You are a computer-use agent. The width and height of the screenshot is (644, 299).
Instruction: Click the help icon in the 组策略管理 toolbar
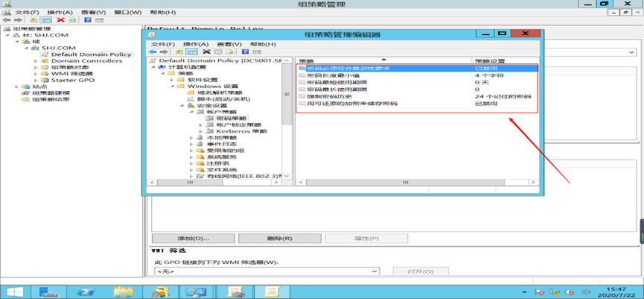(x=88, y=19)
